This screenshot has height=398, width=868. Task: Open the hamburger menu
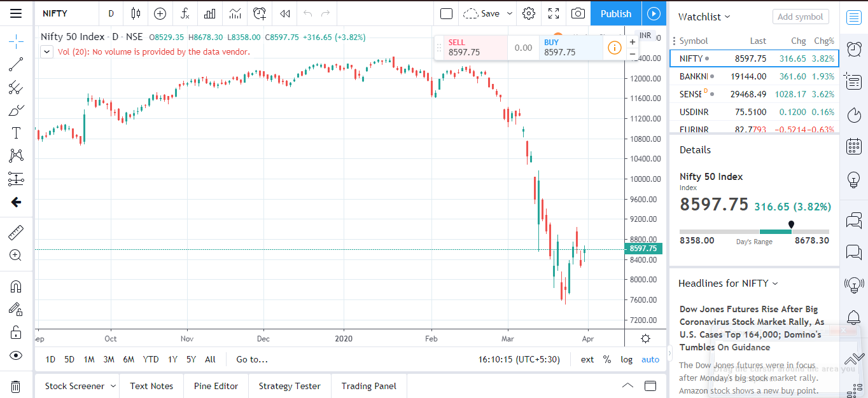16,13
